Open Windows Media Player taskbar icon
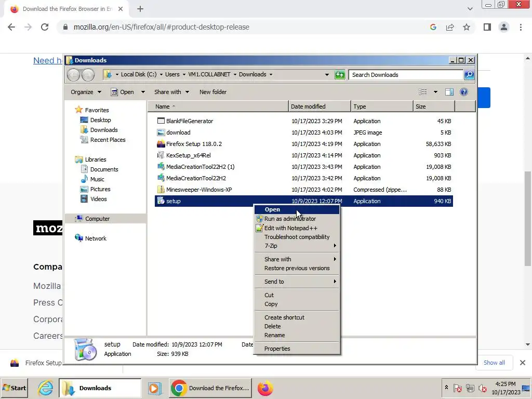This screenshot has width=532, height=399. pyautogui.click(x=154, y=388)
